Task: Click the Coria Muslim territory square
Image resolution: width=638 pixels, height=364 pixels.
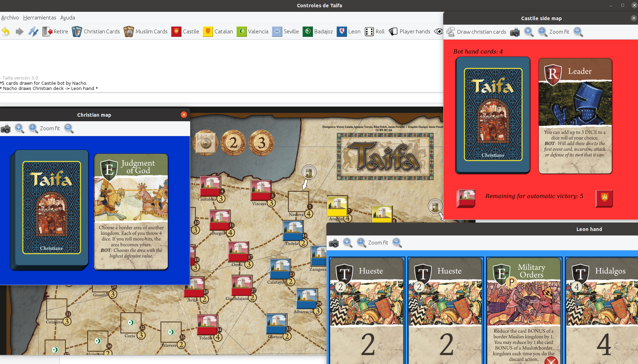Action: (131, 323)
